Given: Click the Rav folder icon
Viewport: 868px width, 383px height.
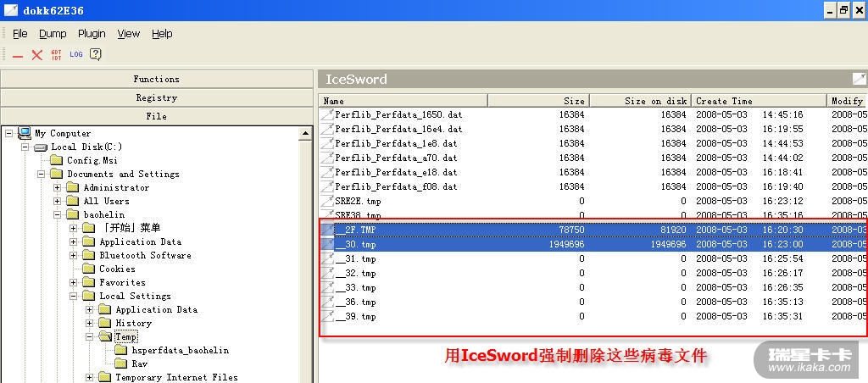Looking at the screenshot, I should [x=121, y=364].
